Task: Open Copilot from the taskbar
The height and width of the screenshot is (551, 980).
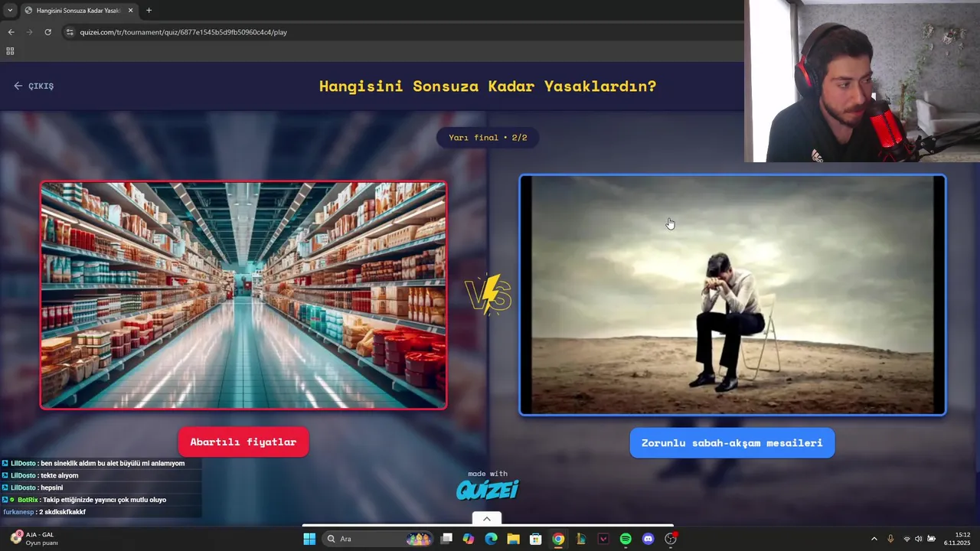Action: [x=469, y=539]
